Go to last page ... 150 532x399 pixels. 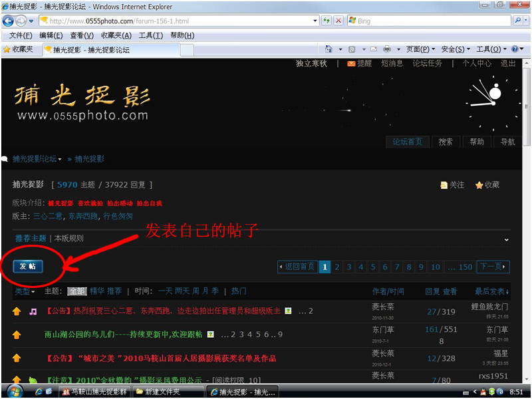click(x=460, y=267)
